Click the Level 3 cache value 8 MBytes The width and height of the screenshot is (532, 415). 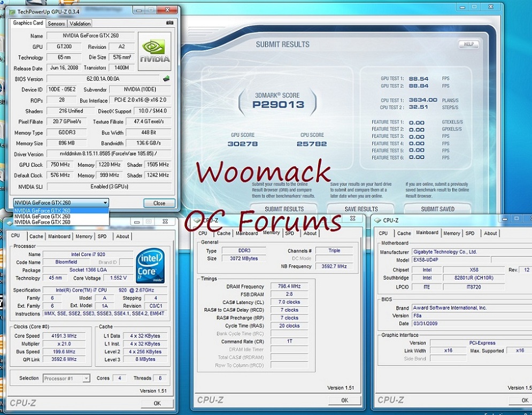pos(145,359)
